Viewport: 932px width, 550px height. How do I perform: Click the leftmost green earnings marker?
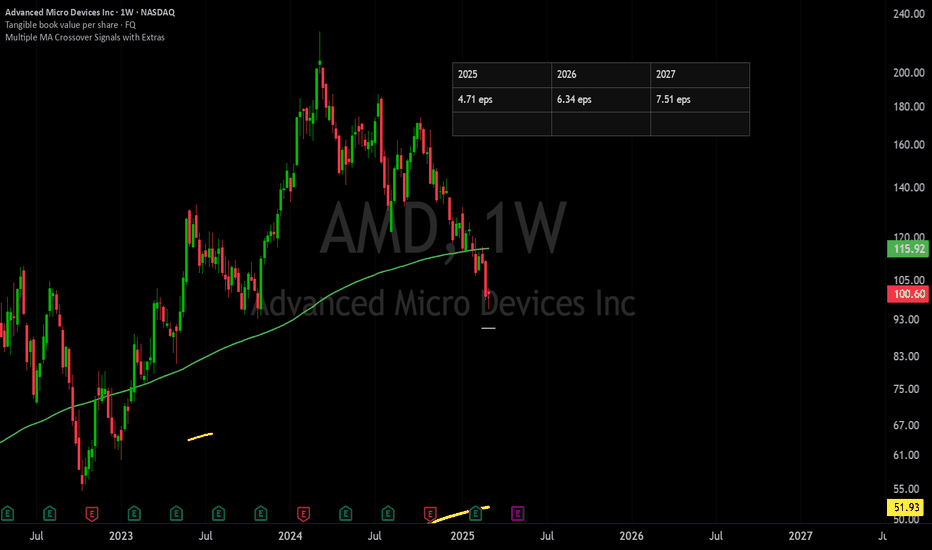[x=7, y=513]
